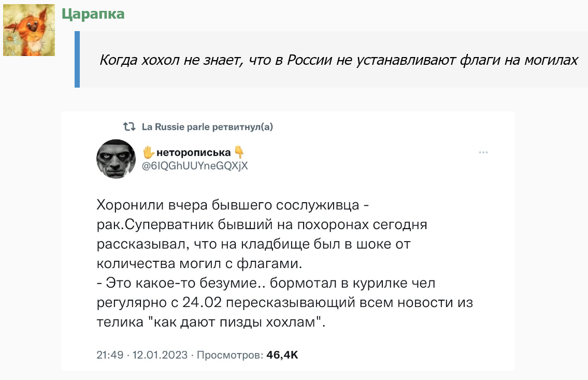Click the raised hand emoji before the name

(149, 152)
